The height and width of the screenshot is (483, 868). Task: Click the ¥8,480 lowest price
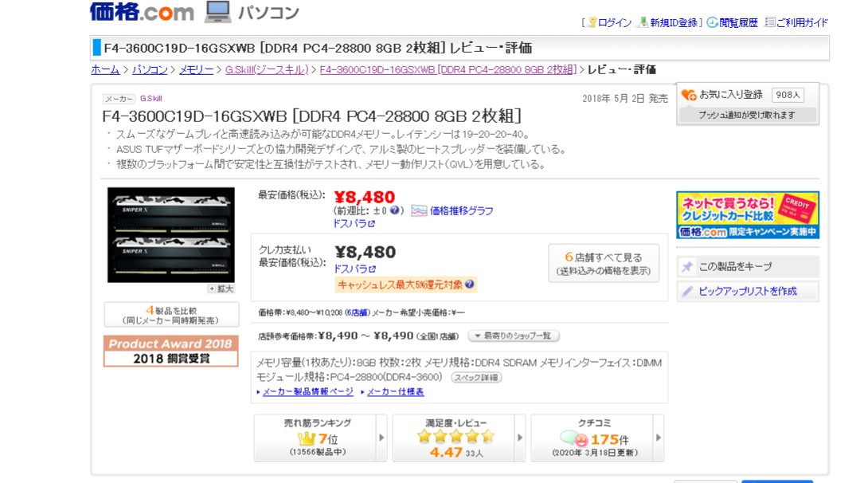point(365,197)
